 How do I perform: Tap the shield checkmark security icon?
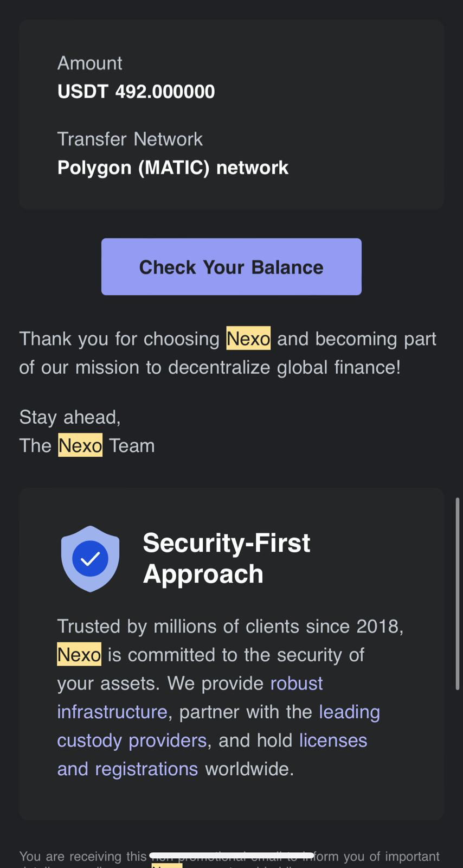coord(90,558)
